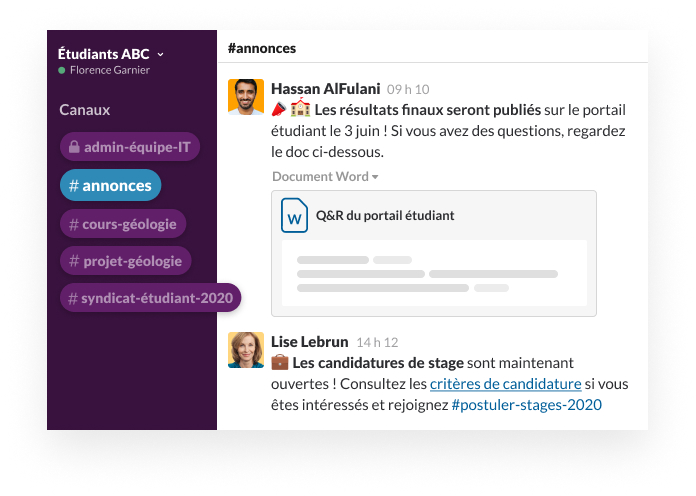The image size is (696, 496).
Task: Select the annonces channel
Action: tap(110, 185)
